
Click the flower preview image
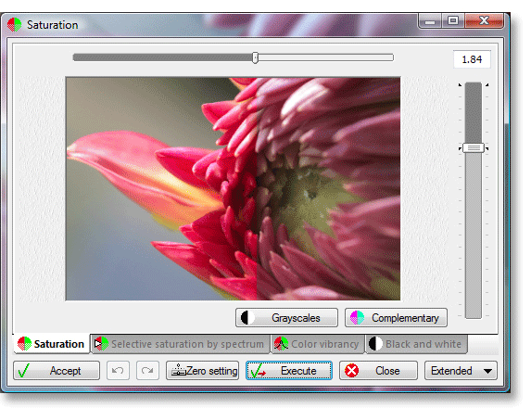233,188
